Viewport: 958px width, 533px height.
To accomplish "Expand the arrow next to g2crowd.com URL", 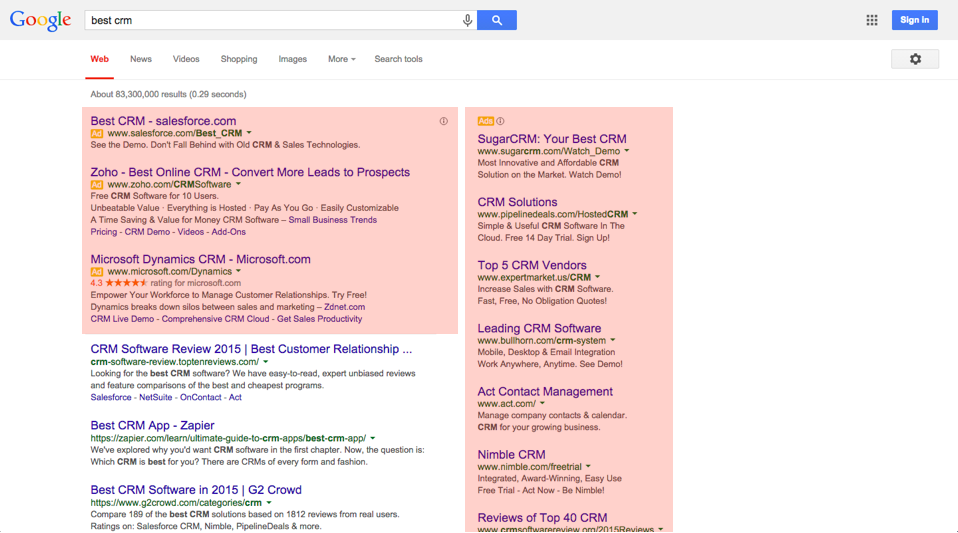I will coord(268,502).
